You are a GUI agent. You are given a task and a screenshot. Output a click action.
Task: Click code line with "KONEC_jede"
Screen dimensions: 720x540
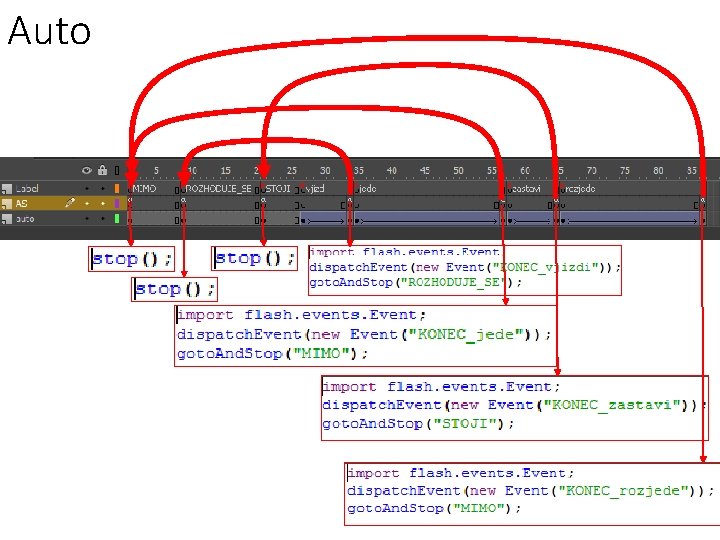tap(364, 334)
